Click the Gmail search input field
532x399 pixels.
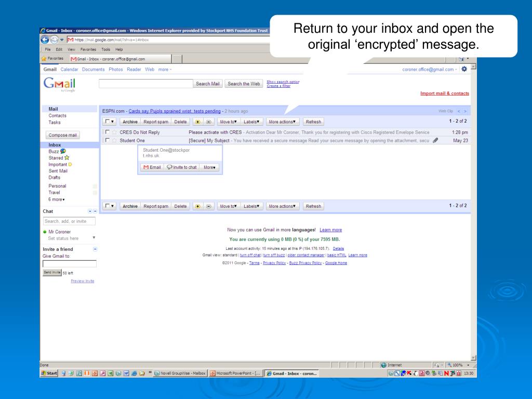pyautogui.click(x=146, y=84)
